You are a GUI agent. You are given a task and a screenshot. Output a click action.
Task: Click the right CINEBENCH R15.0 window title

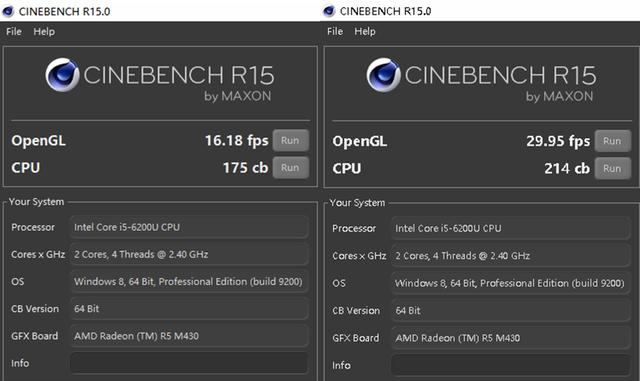click(385, 11)
